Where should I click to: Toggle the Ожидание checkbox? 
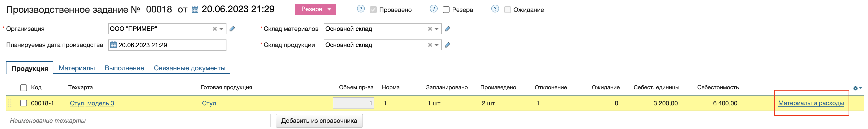coord(507,10)
